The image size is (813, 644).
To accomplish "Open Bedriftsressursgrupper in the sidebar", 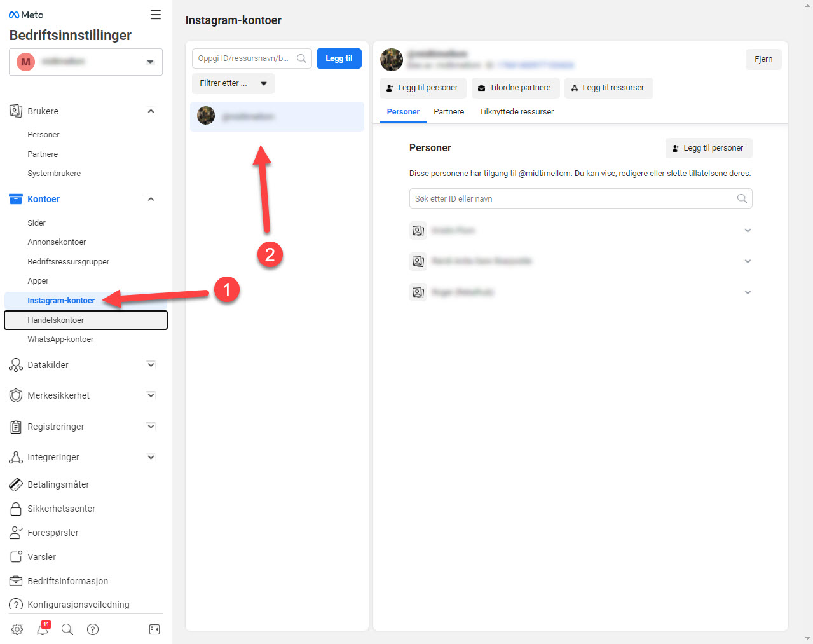I will [68, 262].
